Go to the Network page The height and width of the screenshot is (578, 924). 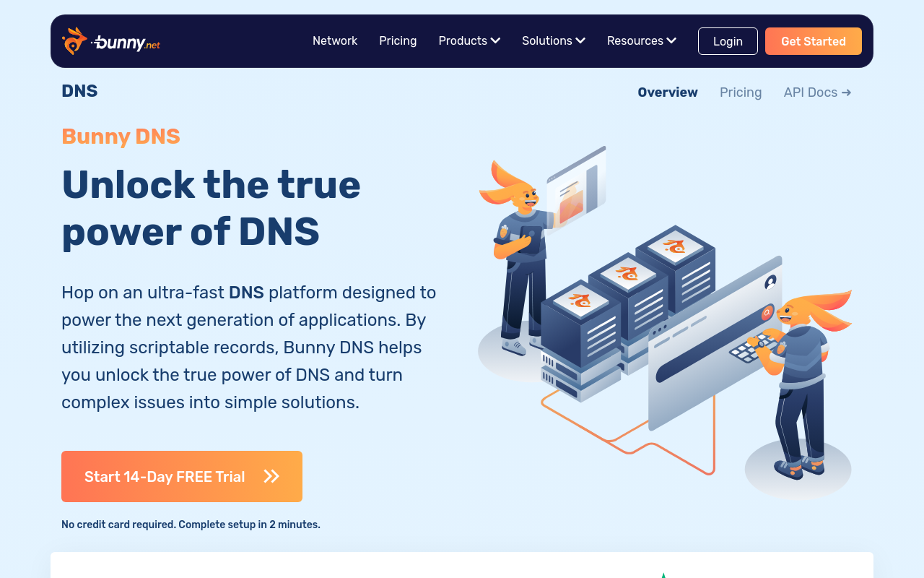point(335,41)
